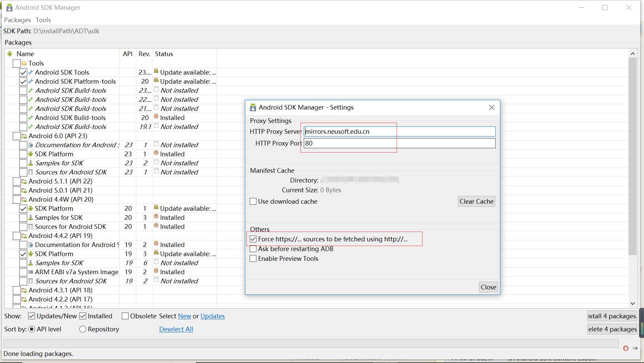Click the New link
644x363 pixels.
pos(184,316)
